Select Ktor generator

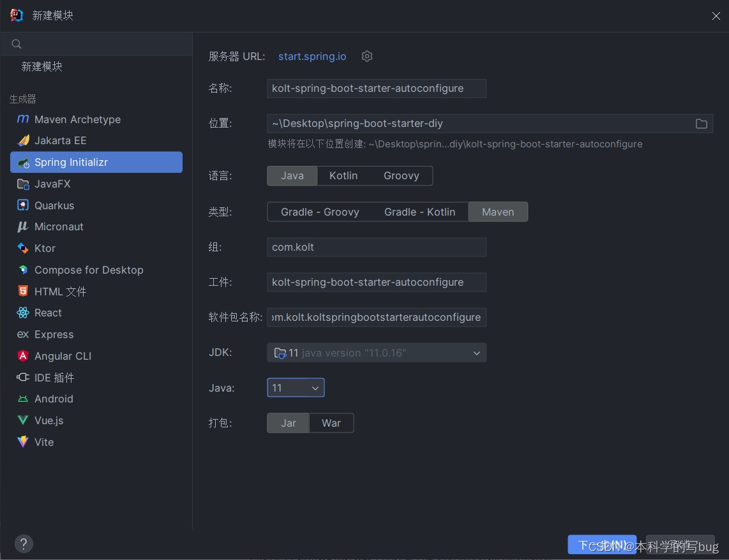[96, 248]
